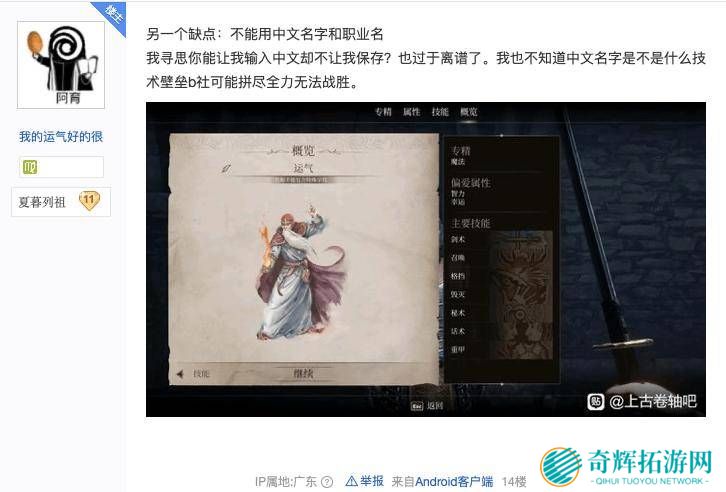726x492 pixels.
Task: Click the 运气 class name field
Action: pos(303,169)
